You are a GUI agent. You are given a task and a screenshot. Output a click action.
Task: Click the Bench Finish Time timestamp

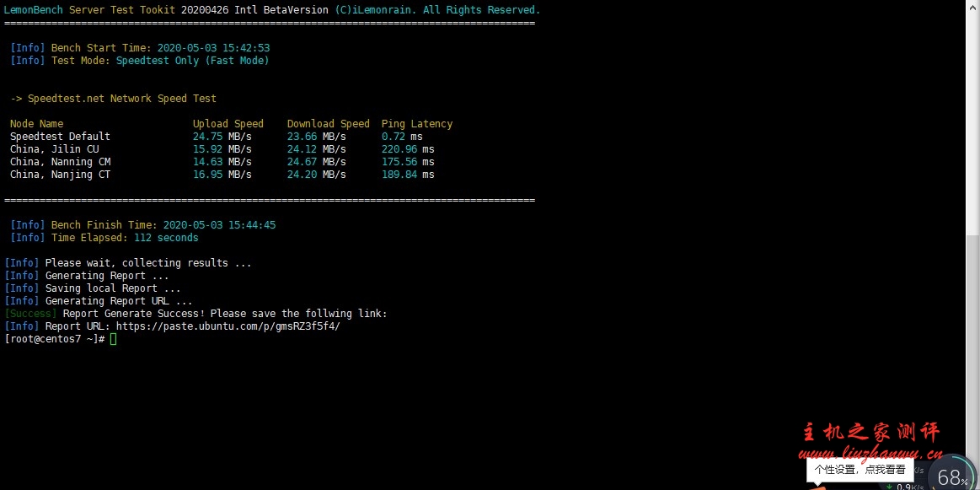coord(219,225)
